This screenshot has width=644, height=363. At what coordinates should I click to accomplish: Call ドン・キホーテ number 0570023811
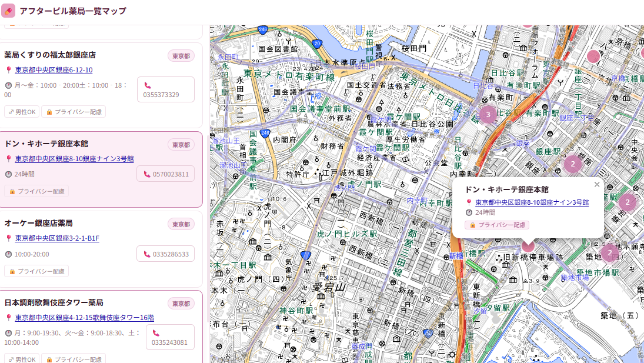[165, 174]
